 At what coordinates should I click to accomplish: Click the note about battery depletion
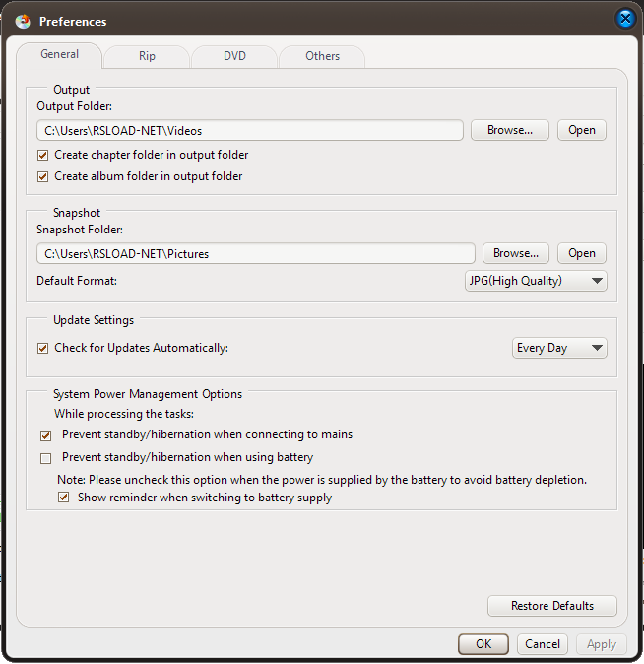pos(322,480)
